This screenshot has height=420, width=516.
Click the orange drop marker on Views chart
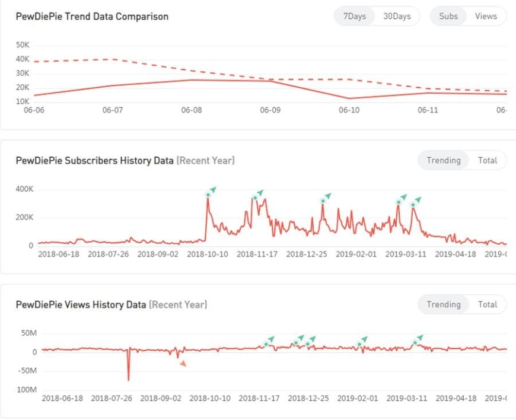pos(183,364)
